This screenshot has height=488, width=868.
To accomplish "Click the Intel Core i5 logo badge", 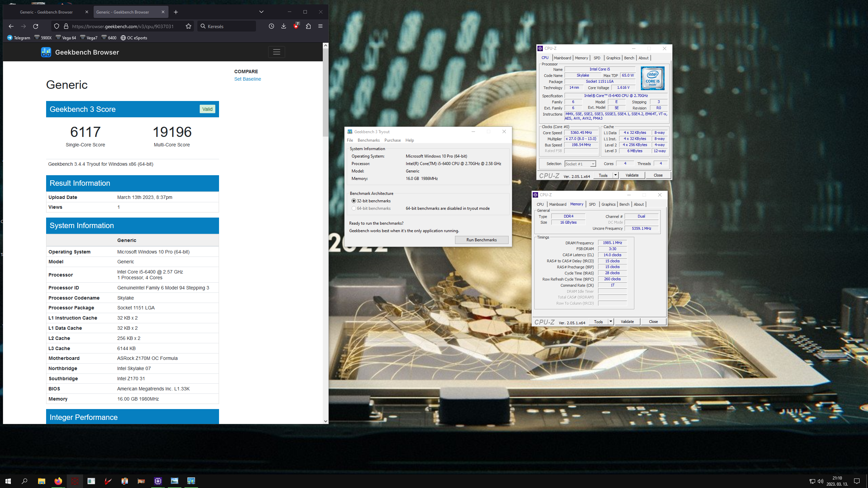I will [653, 78].
